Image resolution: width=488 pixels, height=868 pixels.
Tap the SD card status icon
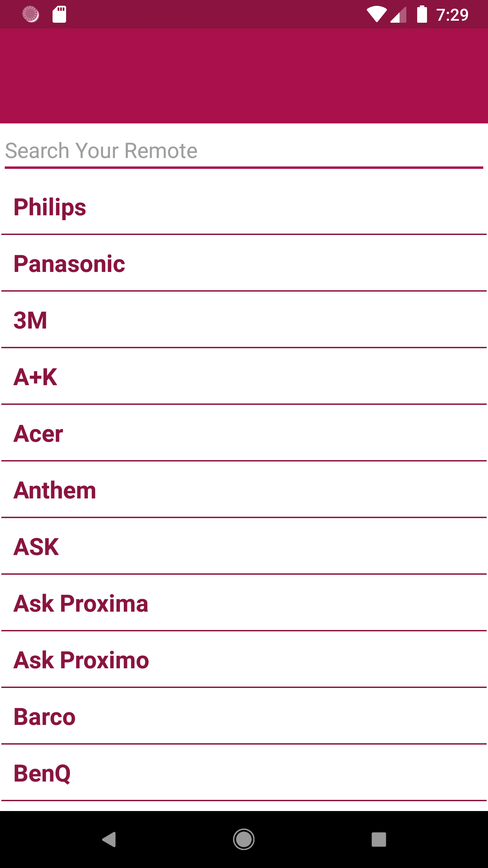tap(59, 15)
